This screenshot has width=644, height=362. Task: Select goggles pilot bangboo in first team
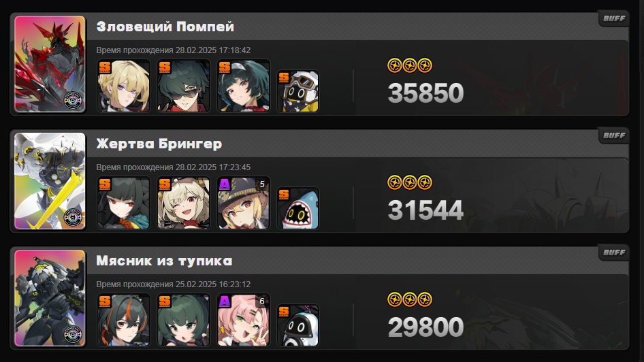(x=298, y=91)
